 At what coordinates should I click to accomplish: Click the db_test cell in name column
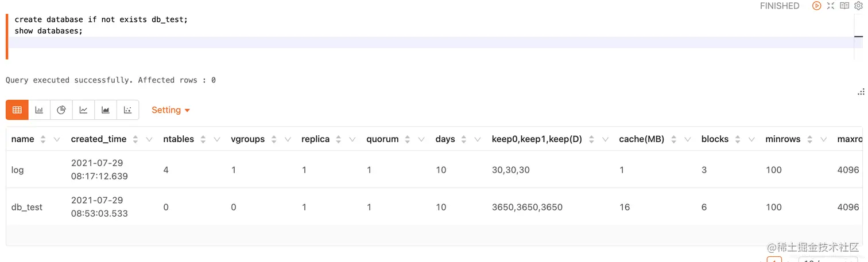[27, 207]
